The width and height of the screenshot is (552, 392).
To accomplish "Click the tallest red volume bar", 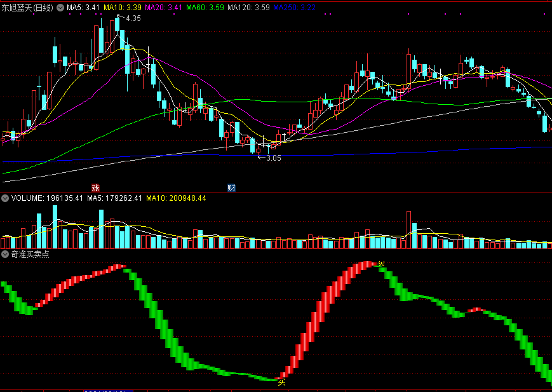I will point(408,229).
